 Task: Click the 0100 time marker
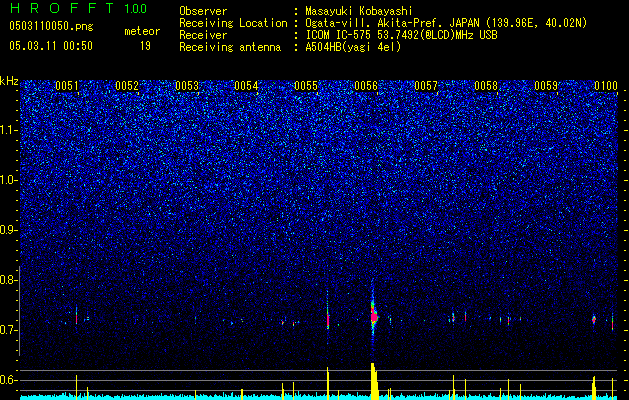click(x=606, y=86)
